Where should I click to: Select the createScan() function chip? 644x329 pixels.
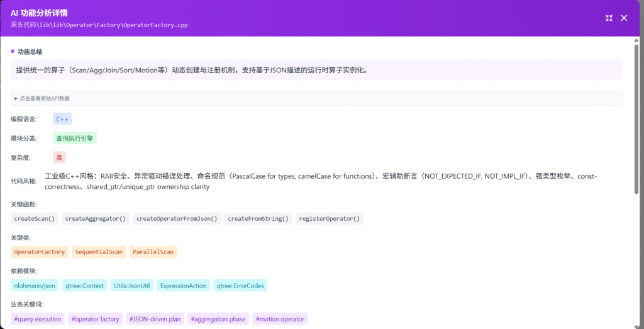(35, 219)
